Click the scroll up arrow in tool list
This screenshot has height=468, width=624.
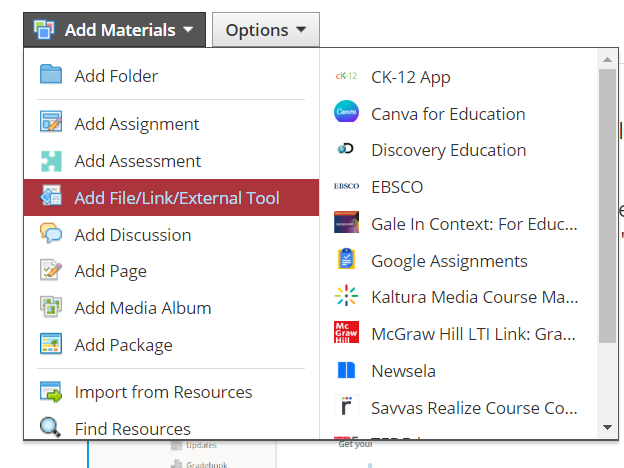pyautogui.click(x=607, y=60)
